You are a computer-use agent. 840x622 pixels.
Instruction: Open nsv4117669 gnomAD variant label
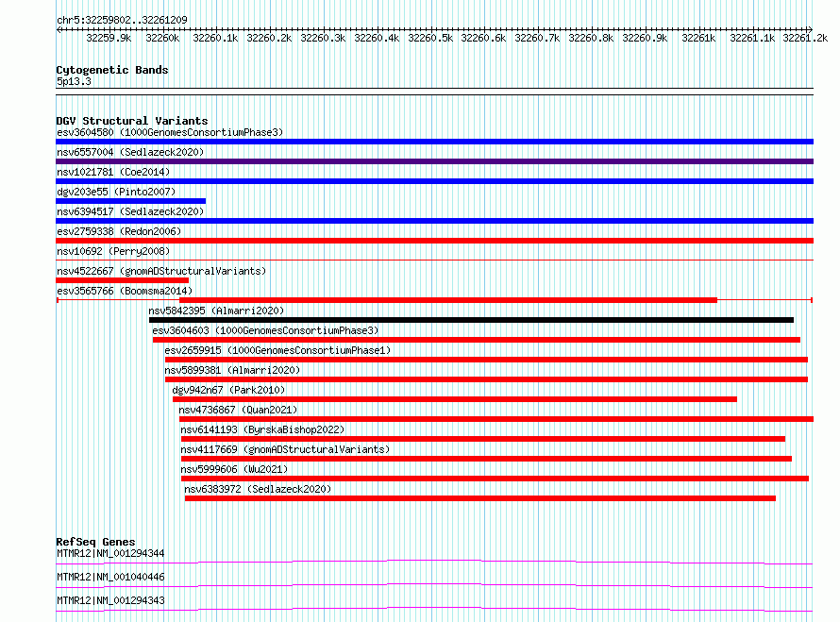(x=285, y=449)
